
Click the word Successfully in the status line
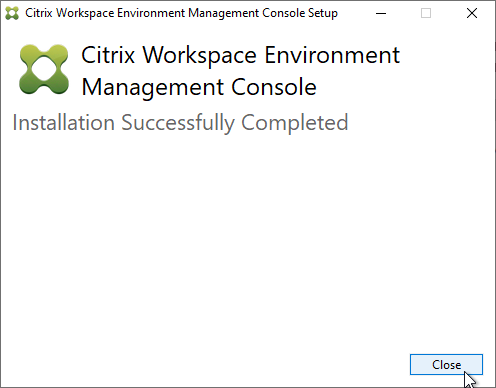pos(178,123)
